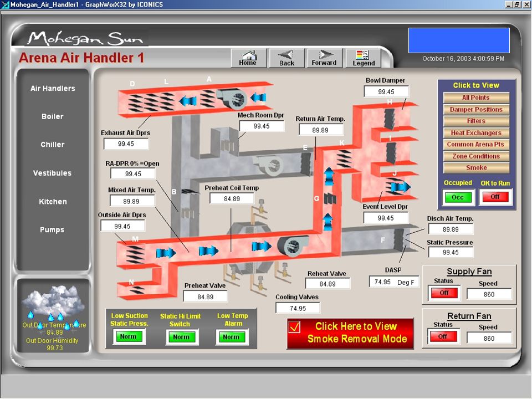Viewport: 532px width, 399px height.
Task: Click the date and time text
Action: 463,58
